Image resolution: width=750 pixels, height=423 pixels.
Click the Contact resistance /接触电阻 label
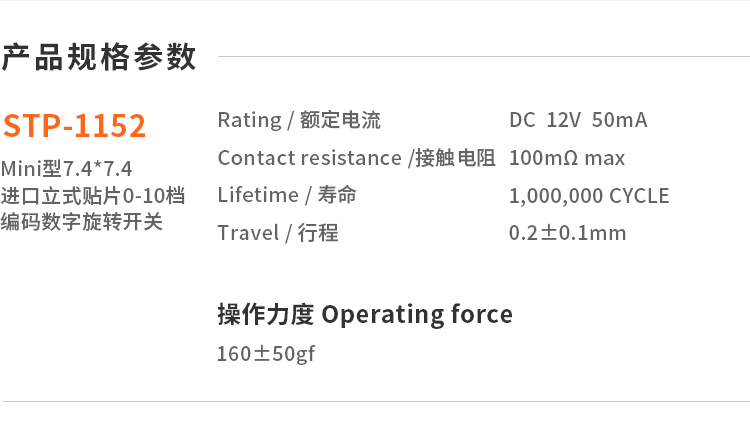point(356,158)
